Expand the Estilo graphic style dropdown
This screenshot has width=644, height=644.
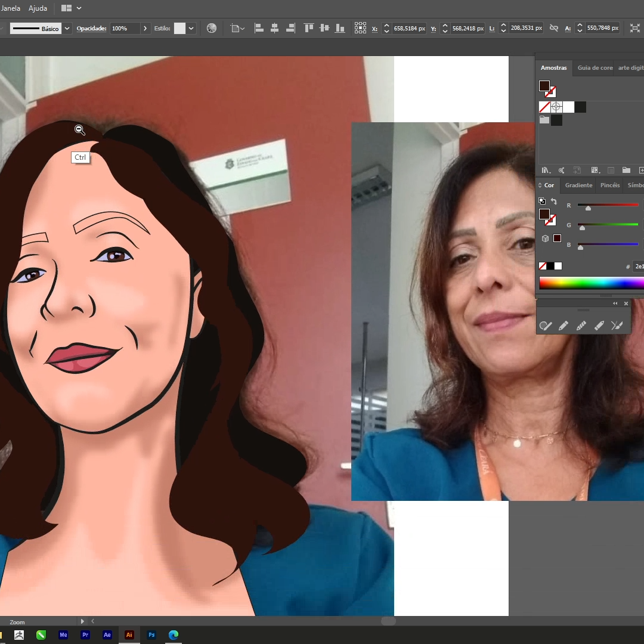pyautogui.click(x=191, y=29)
